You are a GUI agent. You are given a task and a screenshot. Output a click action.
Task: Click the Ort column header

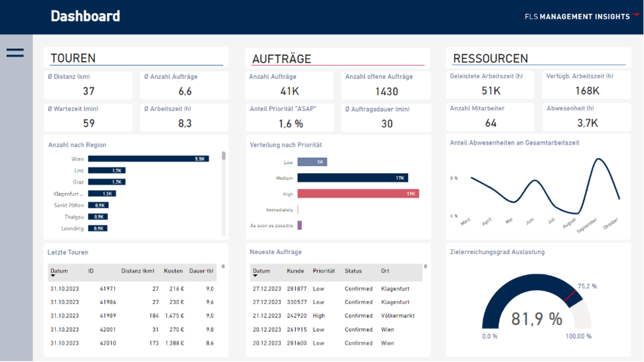(x=385, y=271)
